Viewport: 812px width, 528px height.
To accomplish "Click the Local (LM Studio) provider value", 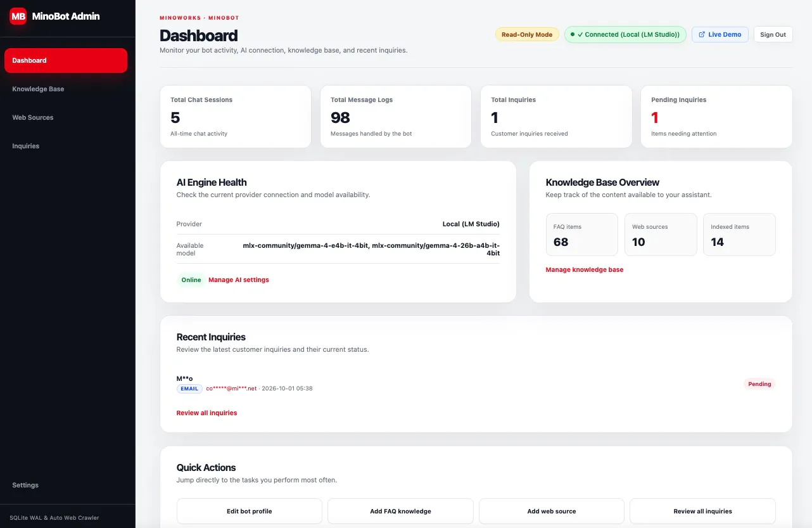I will coord(471,224).
